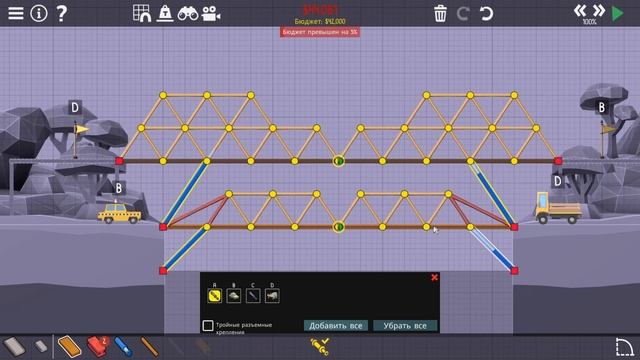Open the hamburger main menu
The image size is (640, 360).
[x=16, y=13]
